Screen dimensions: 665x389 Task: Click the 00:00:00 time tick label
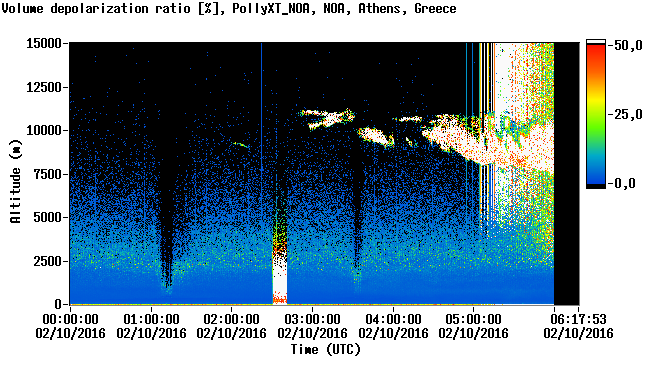tap(70, 319)
